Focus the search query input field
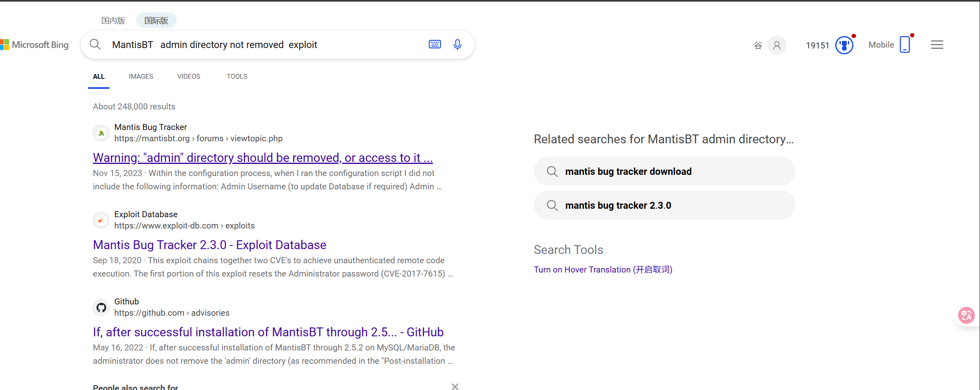 coord(267,45)
